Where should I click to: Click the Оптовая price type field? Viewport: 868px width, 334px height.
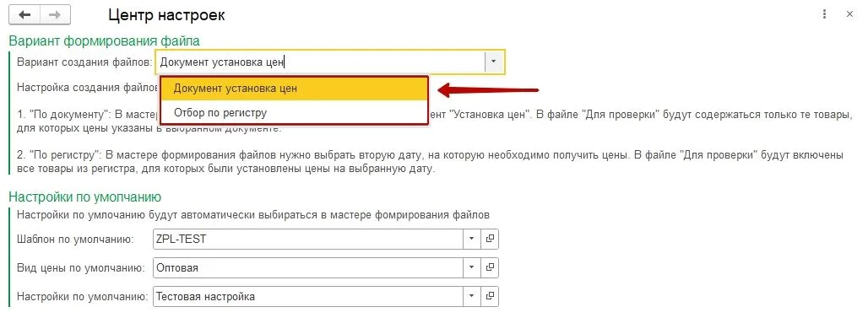point(308,267)
